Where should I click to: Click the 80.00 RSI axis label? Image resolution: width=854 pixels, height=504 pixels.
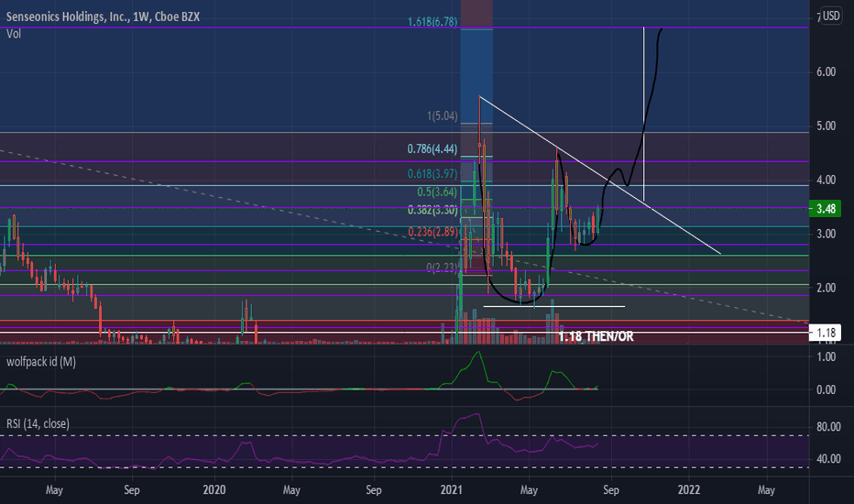point(827,427)
